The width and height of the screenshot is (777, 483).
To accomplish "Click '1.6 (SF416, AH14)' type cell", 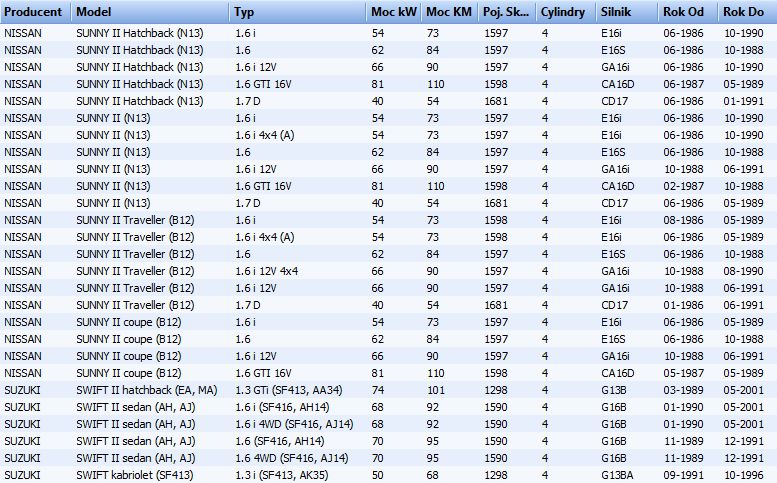I will pos(279,441).
